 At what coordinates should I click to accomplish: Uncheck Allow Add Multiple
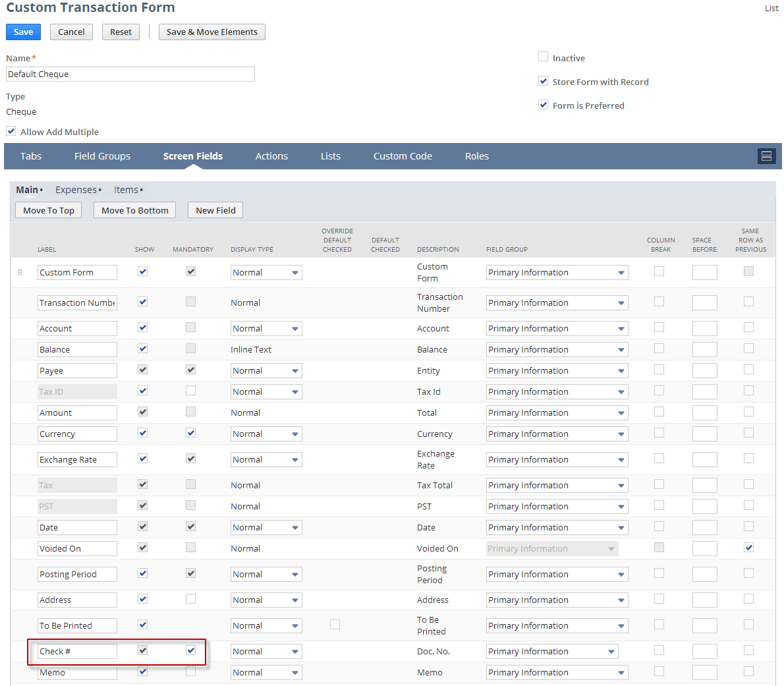11,131
